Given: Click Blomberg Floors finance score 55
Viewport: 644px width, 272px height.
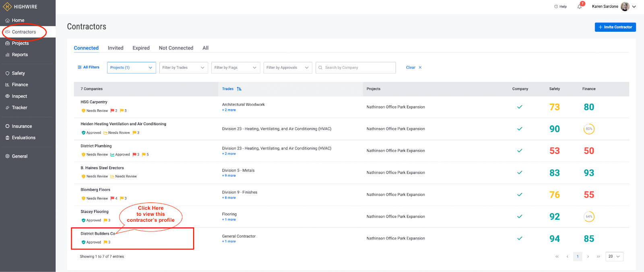Looking at the screenshot, I should [x=589, y=195].
